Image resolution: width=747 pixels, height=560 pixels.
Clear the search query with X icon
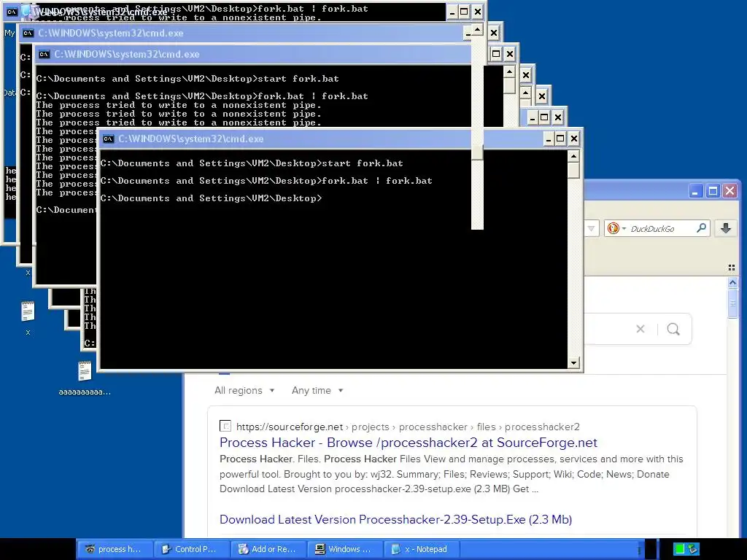(640, 329)
